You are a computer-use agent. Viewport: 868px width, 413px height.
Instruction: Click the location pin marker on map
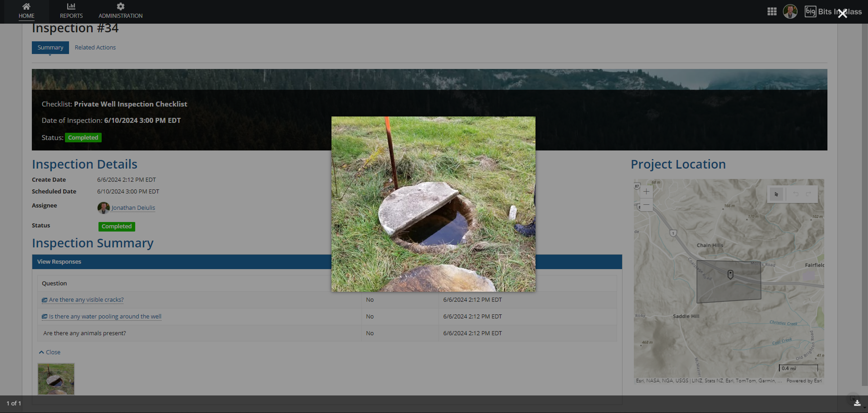tap(730, 275)
